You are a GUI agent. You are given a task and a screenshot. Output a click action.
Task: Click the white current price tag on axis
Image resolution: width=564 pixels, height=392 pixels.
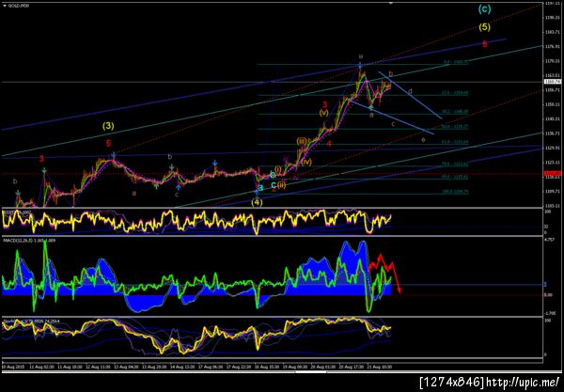pos(554,82)
